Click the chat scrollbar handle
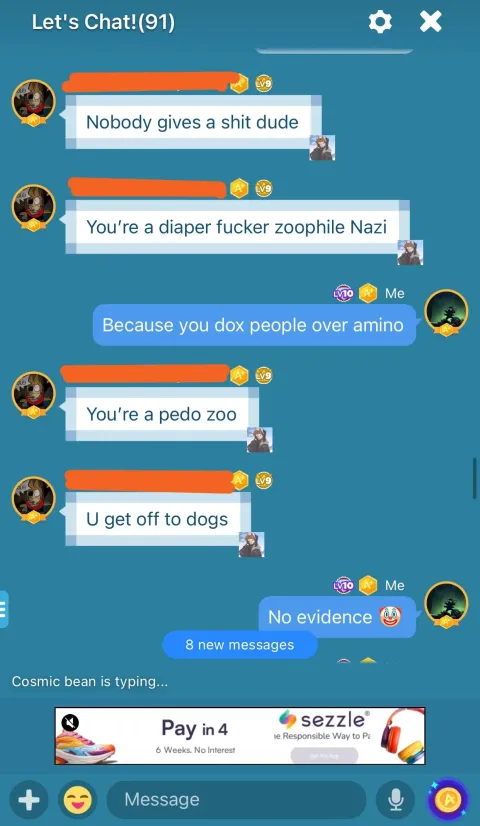Screen dimensions: 480x826 tap(475, 478)
